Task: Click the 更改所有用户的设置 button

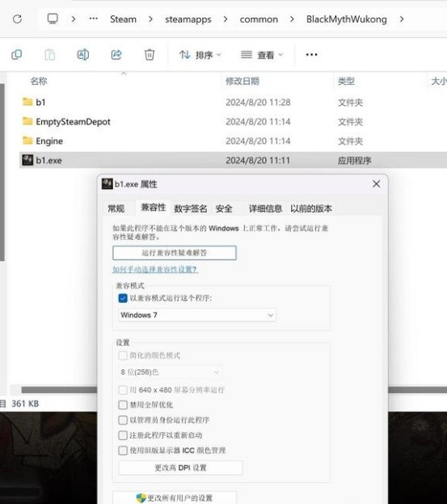Action: point(175,498)
